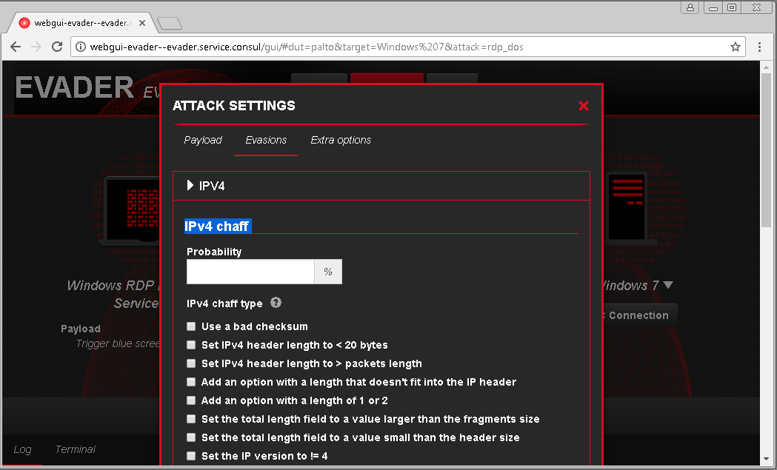Enable Add an option with length of 1 or 2

coord(191,400)
